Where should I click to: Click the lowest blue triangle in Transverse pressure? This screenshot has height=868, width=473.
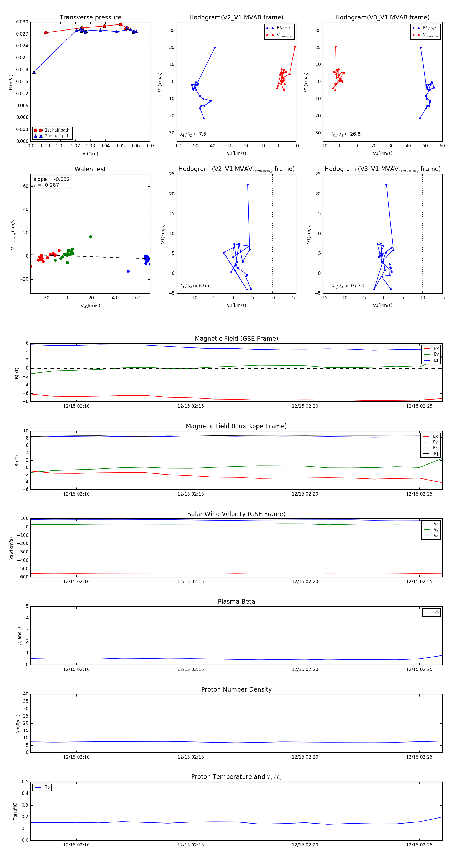tap(34, 72)
